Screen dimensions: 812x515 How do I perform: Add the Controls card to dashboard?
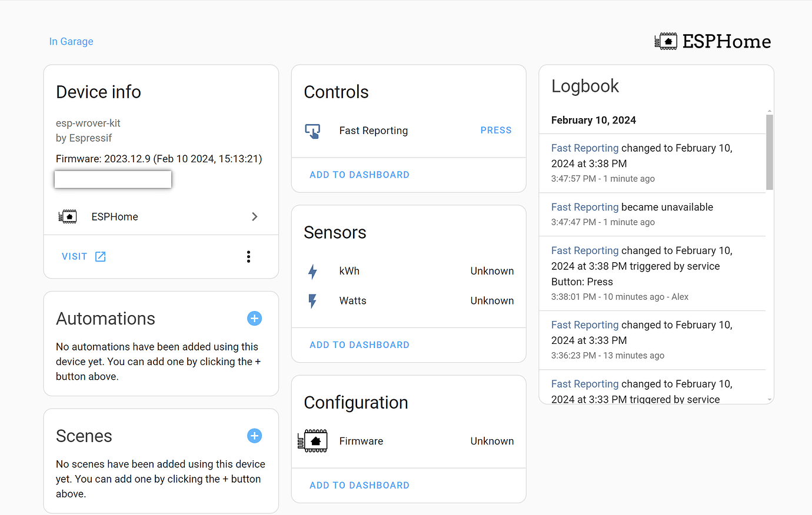click(x=360, y=175)
